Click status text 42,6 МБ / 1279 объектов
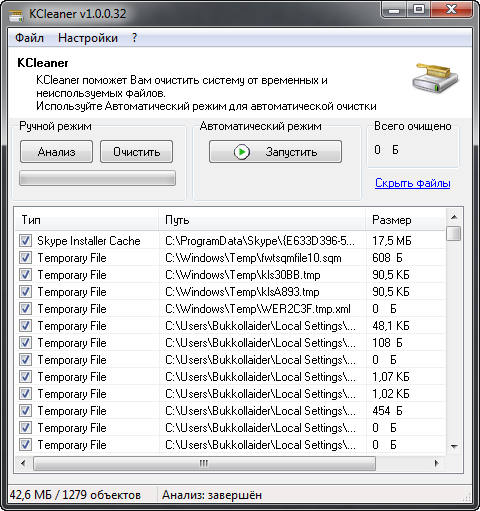 point(75,495)
